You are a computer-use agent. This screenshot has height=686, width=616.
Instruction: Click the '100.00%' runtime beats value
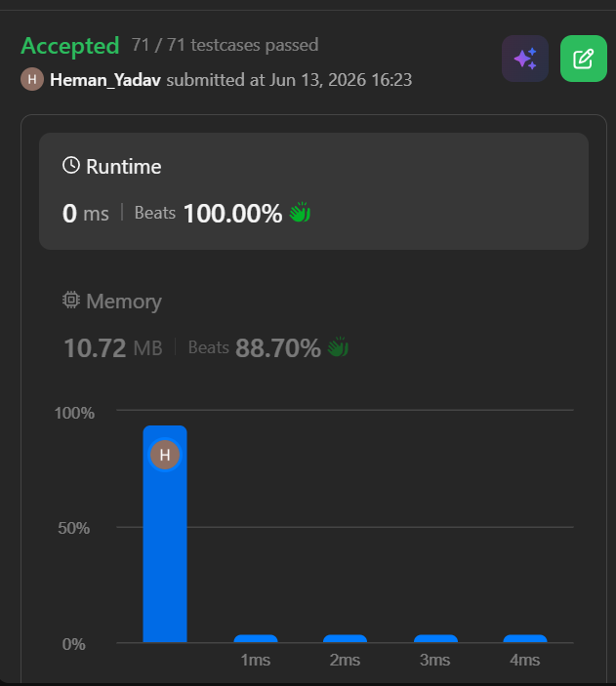coord(233,214)
